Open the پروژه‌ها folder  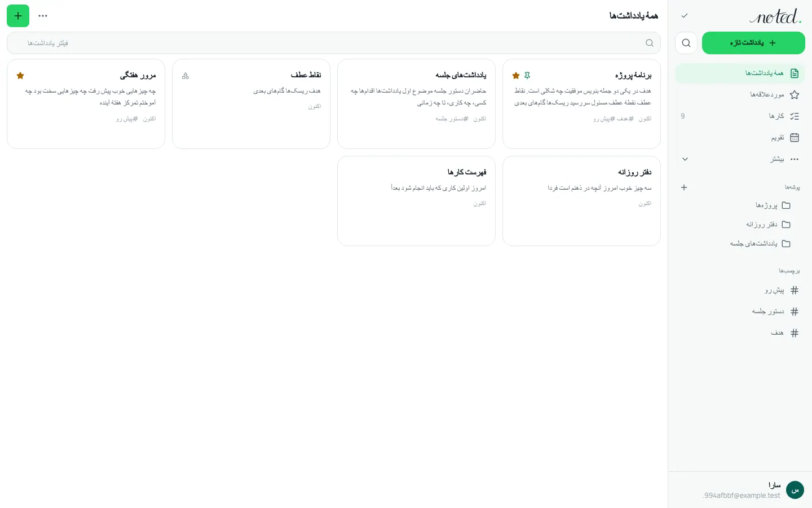pos(740,205)
